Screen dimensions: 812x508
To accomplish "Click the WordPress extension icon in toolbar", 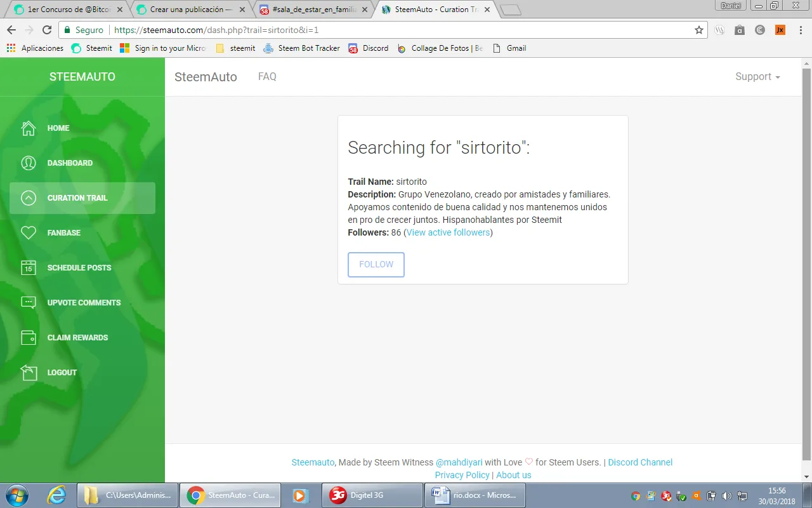I will (719, 30).
